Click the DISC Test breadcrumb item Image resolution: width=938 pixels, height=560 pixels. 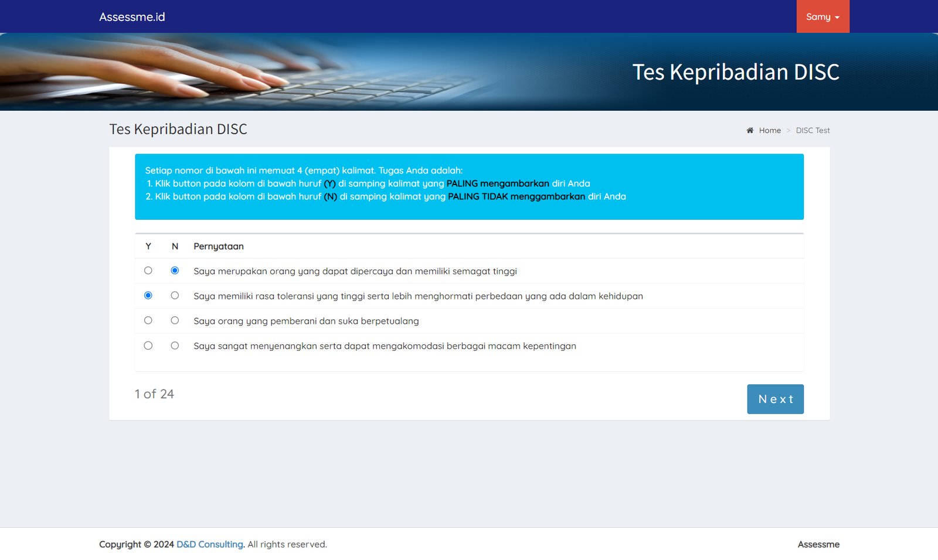pyautogui.click(x=813, y=131)
